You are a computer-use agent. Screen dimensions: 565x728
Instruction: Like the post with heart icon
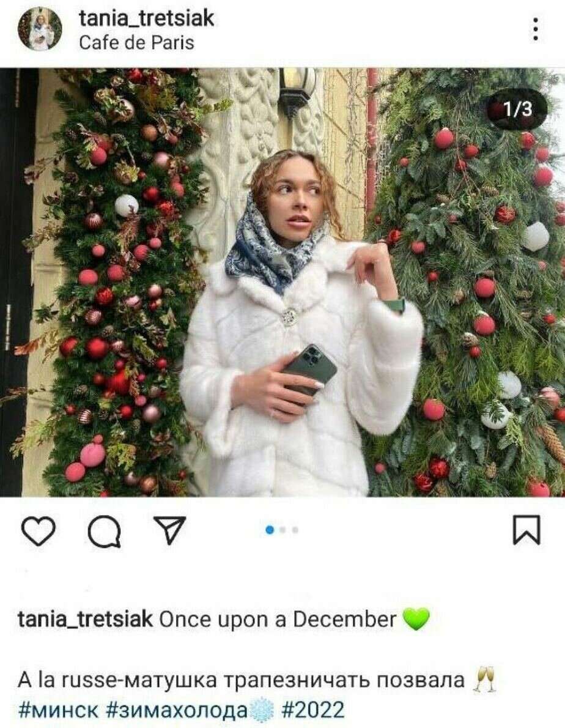pyautogui.click(x=39, y=530)
